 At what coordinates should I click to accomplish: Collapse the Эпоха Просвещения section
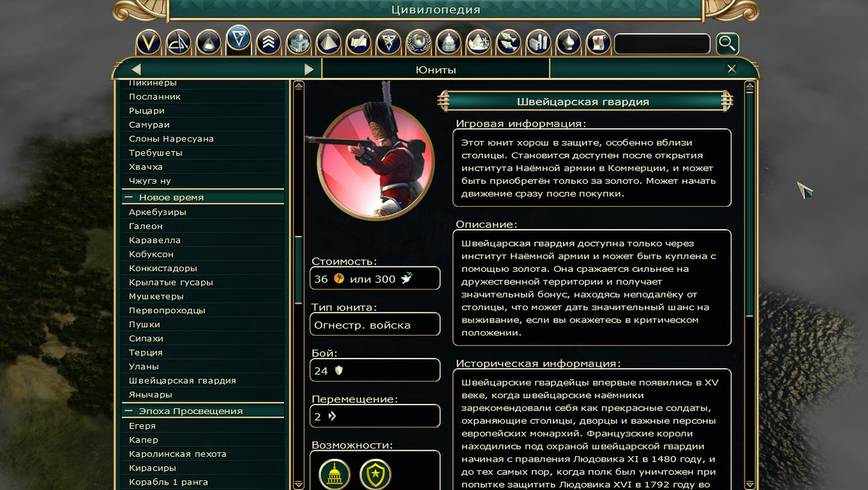click(x=127, y=411)
